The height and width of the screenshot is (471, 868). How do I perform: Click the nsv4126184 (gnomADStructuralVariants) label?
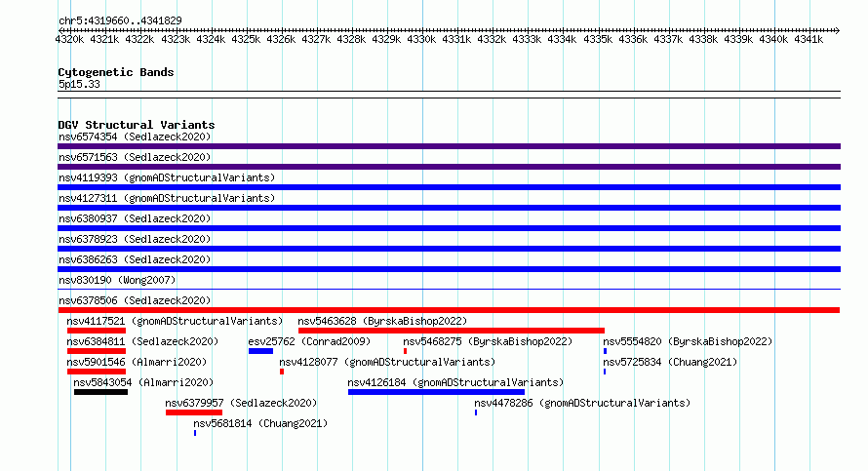click(x=455, y=382)
